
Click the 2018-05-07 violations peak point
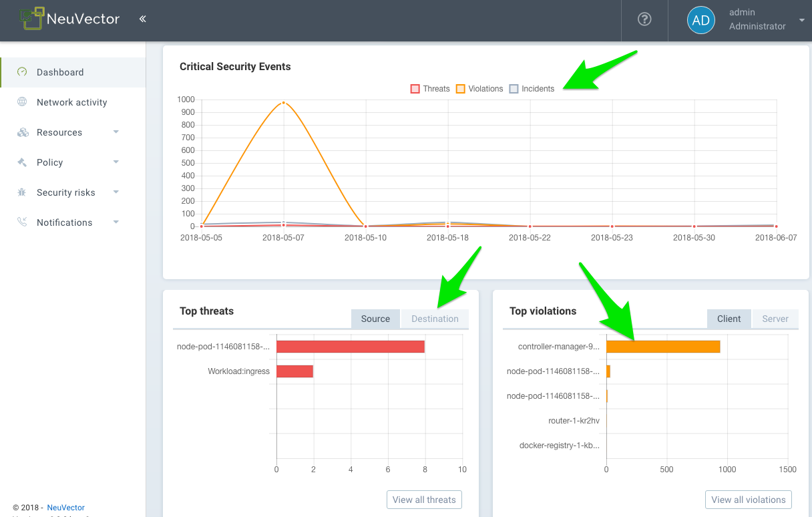[x=284, y=103]
